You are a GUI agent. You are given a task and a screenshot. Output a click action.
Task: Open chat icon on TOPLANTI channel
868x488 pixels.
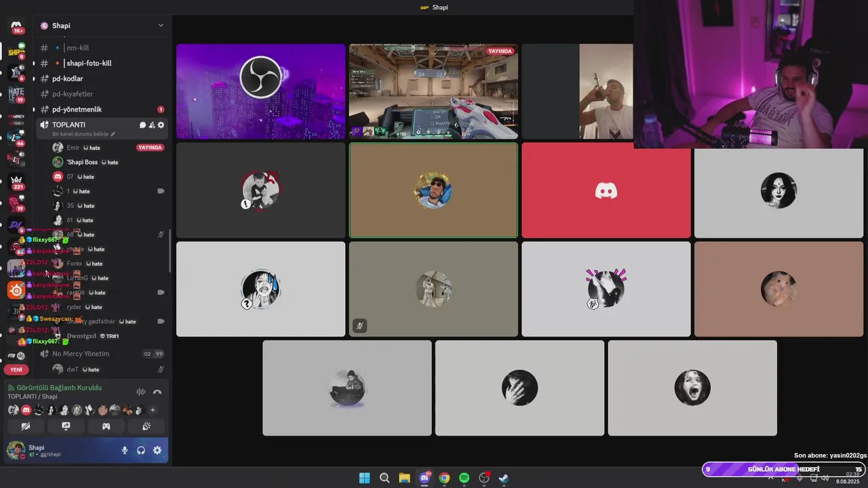coord(142,125)
